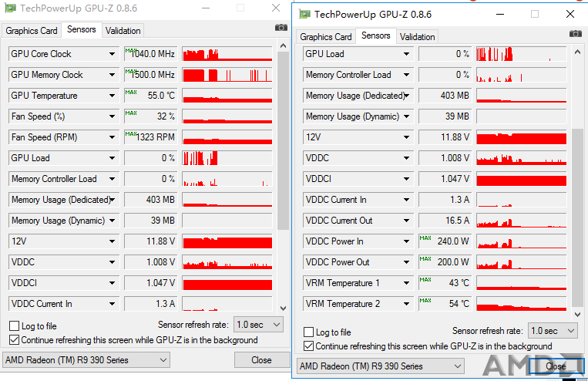Close the left GPU-Z window via title bar X
Image resolution: width=588 pixels, height=381 pixels.
click(x=276, y=8)
